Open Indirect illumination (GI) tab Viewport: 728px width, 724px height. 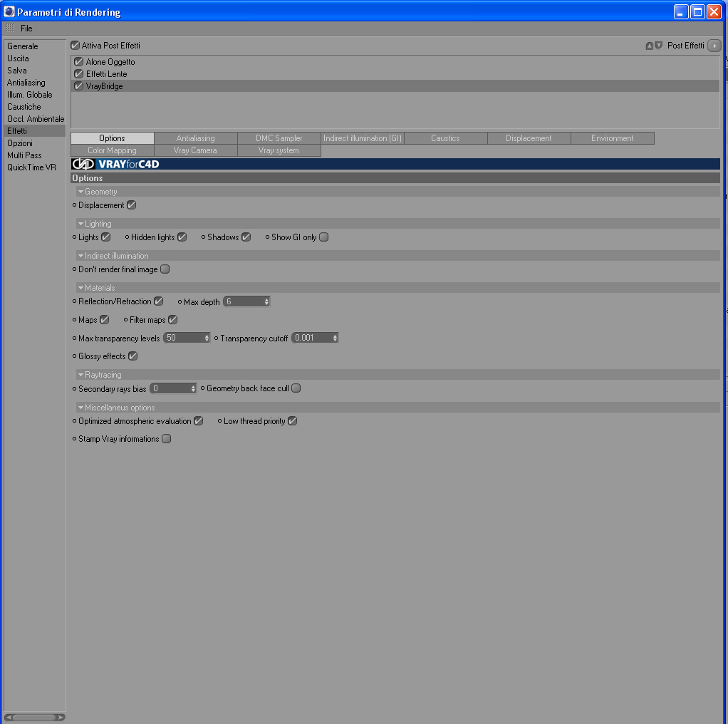[362, 138]
